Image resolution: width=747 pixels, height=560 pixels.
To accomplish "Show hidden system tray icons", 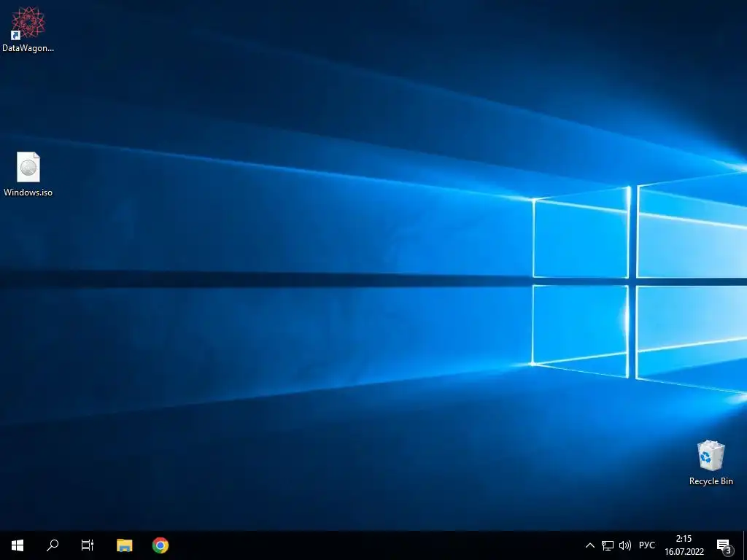I will pos(589,545).
